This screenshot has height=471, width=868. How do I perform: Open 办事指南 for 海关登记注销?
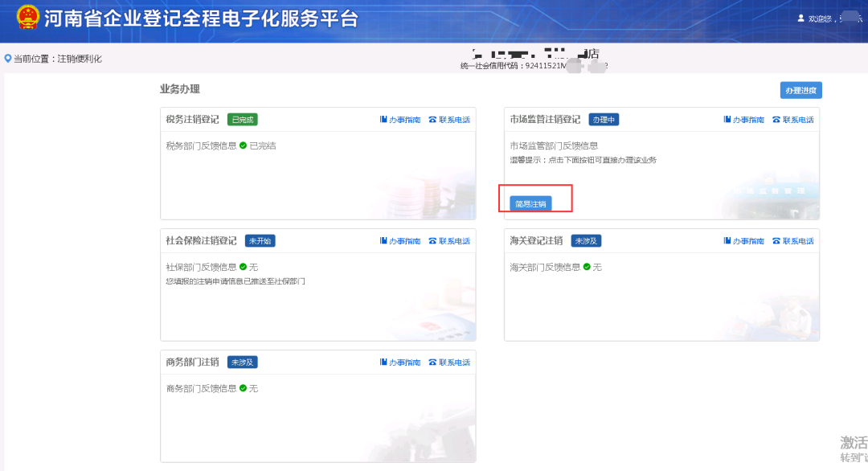(x=743, y=241)
